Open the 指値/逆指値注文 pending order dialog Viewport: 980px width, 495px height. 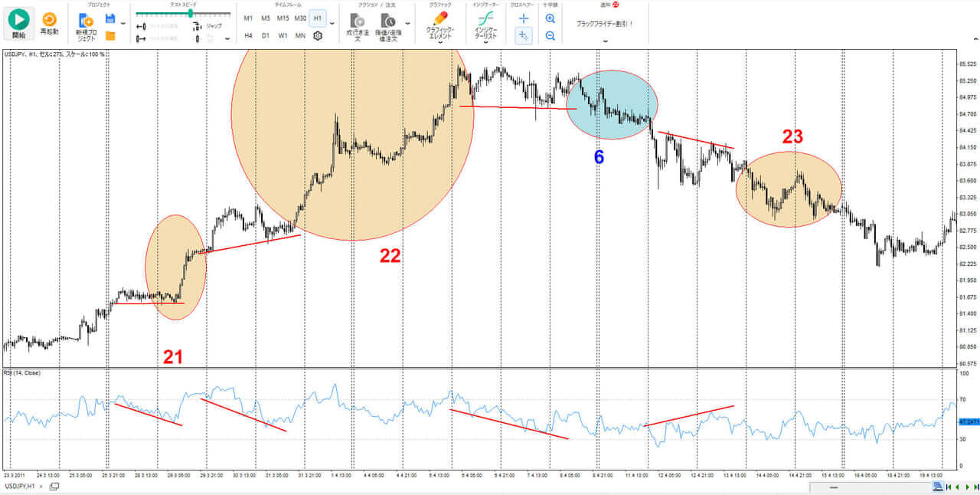pos(389,26)
